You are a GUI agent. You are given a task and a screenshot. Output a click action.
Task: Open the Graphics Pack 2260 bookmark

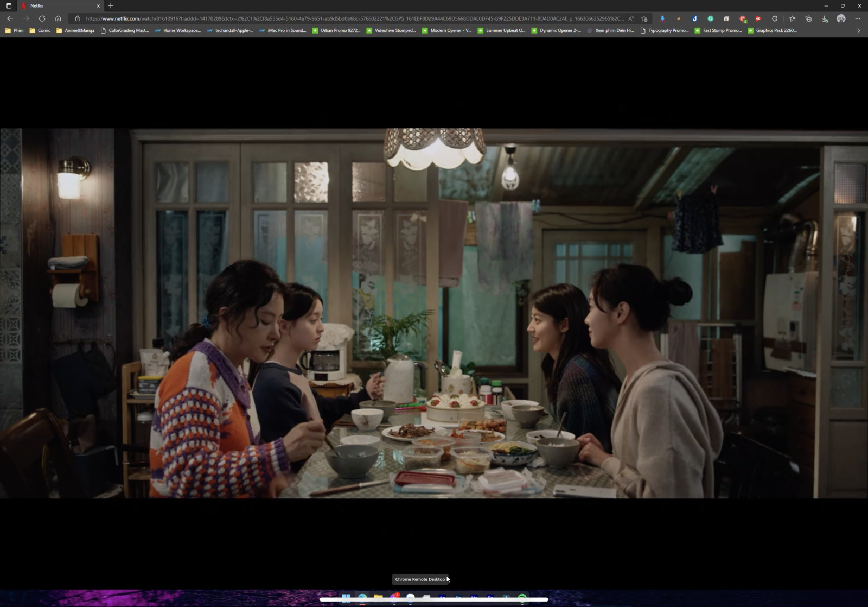tap(772, 30)
